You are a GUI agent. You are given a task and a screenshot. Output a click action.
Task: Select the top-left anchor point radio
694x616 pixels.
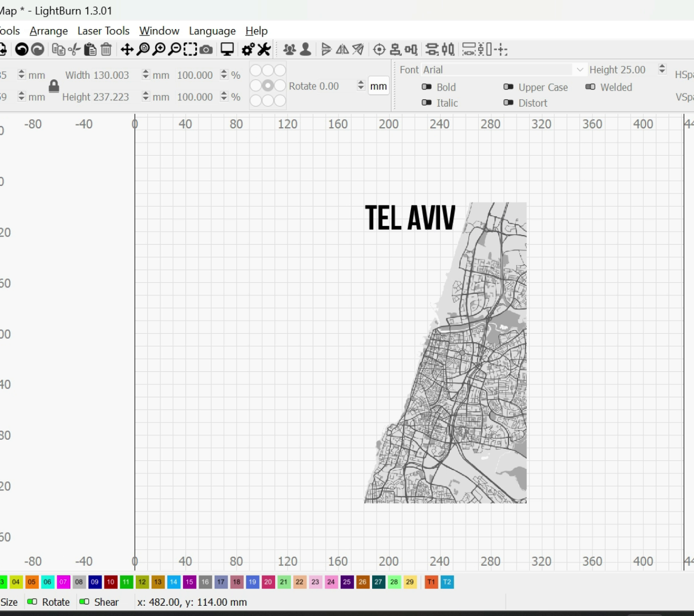tap(256, 70)
